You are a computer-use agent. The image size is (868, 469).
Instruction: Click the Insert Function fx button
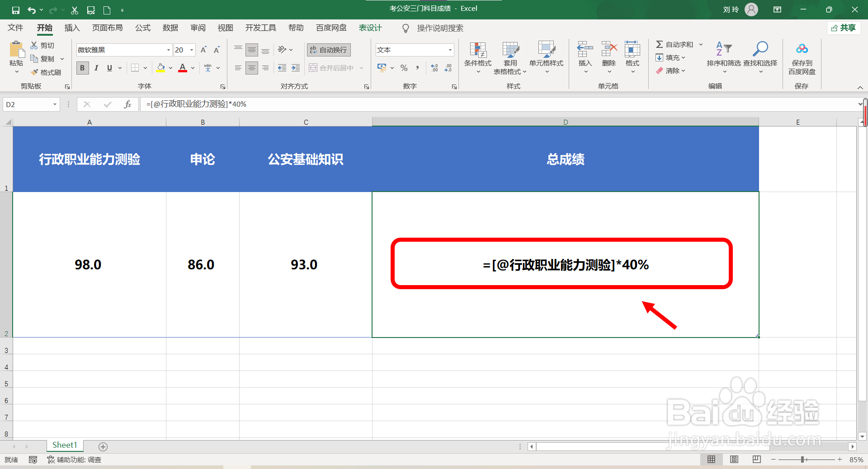[x=127, y=104]
